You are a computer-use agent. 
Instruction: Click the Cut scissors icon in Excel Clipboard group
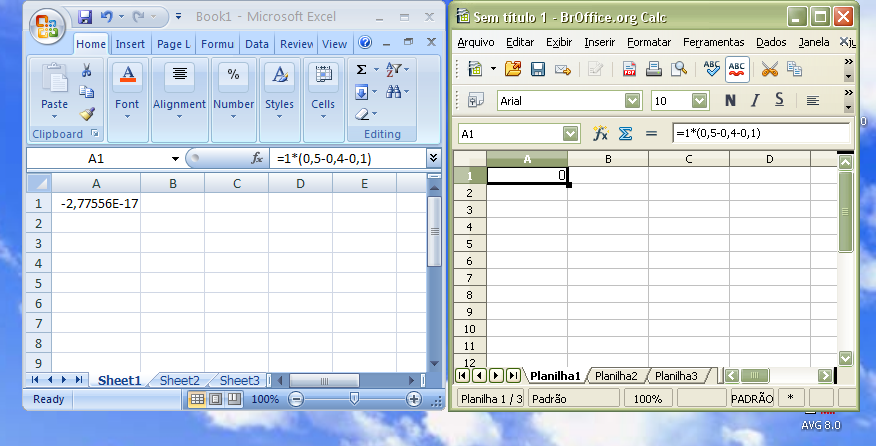pos(86,70)
